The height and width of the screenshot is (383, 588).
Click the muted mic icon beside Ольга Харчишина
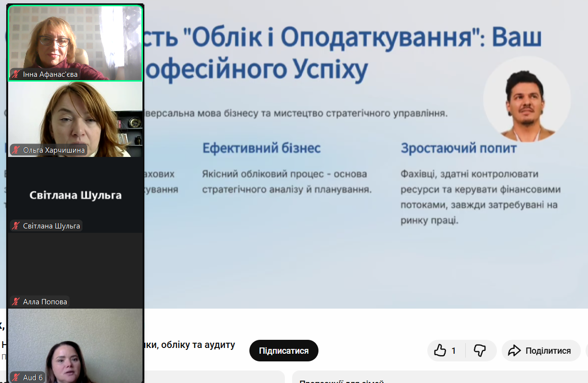coord(16,150)
